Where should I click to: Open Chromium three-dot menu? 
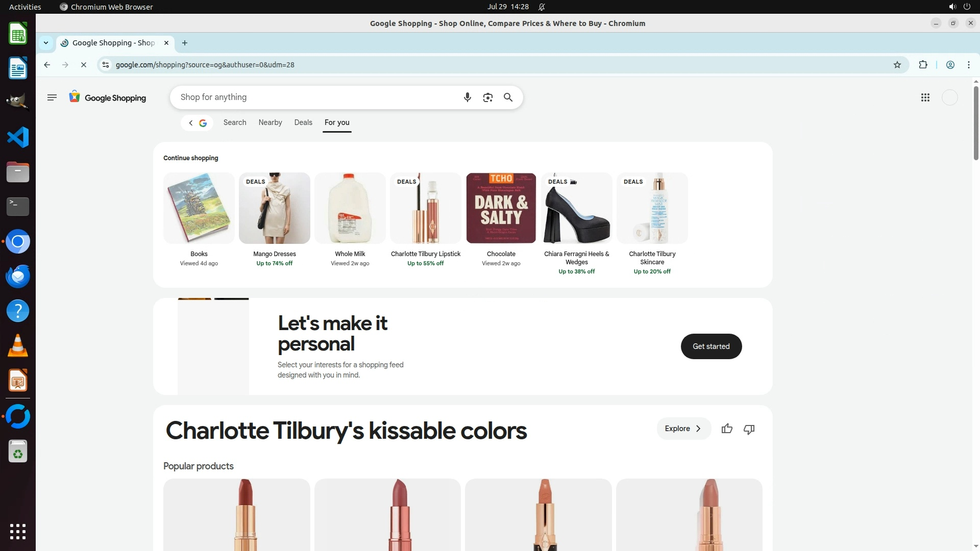968,65
